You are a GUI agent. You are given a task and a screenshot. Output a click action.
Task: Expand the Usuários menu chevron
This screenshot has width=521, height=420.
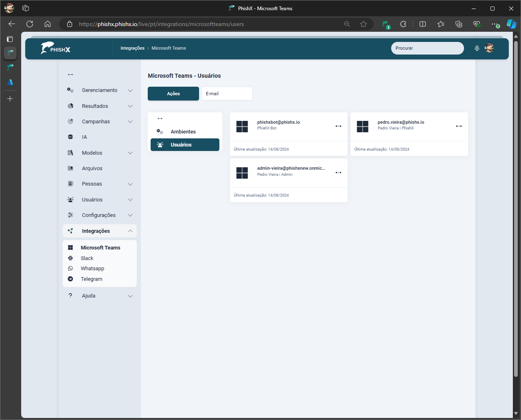(130, 200)
